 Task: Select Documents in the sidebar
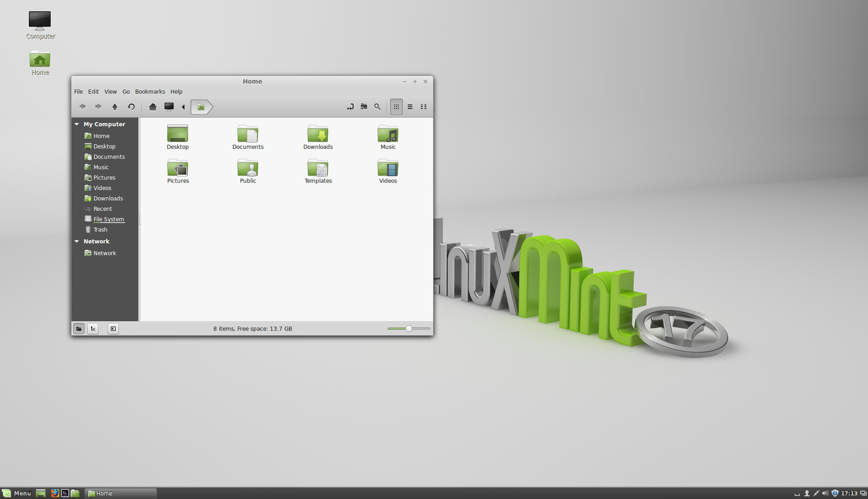105,157
